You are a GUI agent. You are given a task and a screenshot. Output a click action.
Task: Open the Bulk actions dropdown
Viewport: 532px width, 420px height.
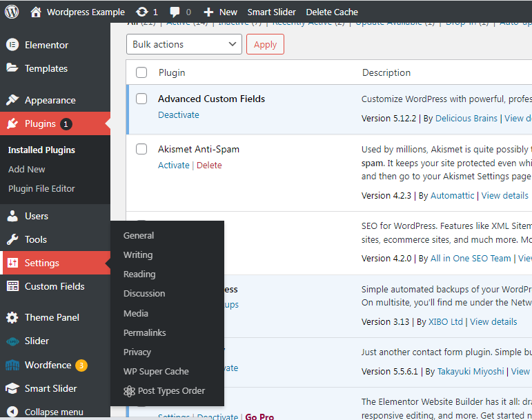click(x=184, y=44)
